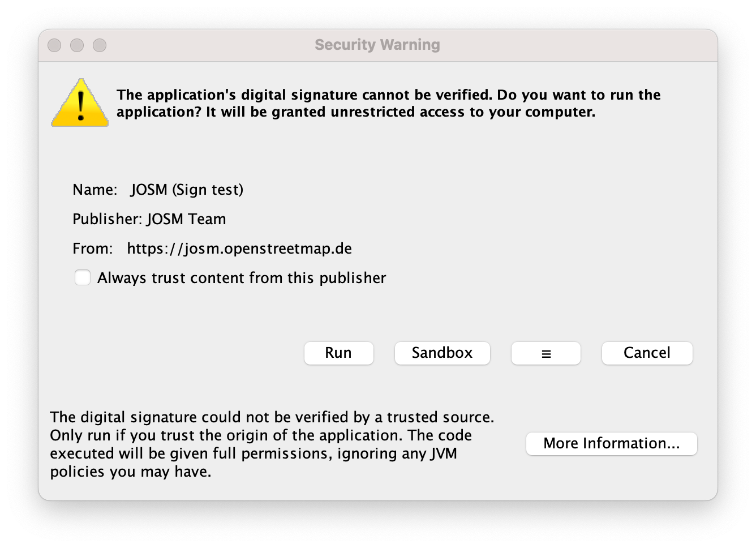Open the ≡ advanced options menu button

545,353
